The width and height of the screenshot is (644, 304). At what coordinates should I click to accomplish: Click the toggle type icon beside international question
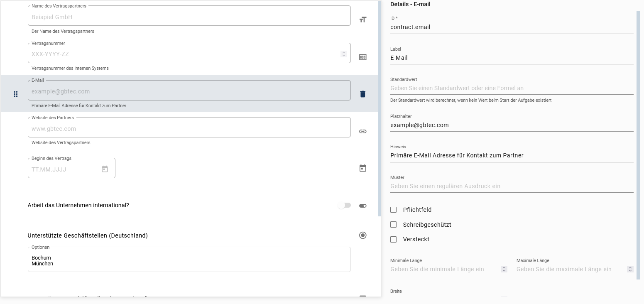[363, 206]
